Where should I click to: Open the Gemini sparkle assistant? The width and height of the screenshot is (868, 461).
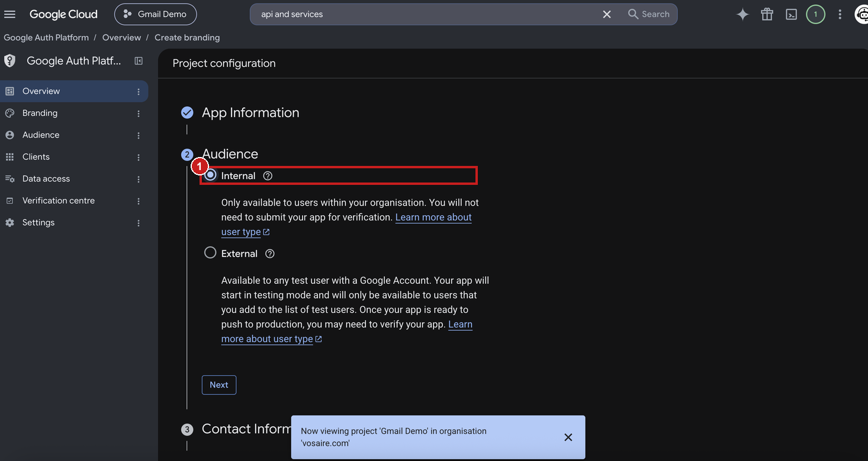(x=742, y=14)
